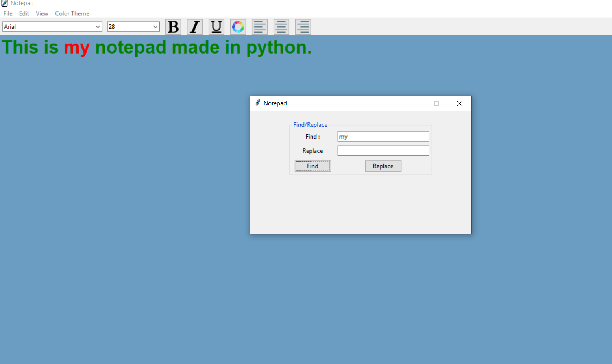Open the font color picker wheel
The height and width of the screenshot is (364, 612).
coord(238,26)
